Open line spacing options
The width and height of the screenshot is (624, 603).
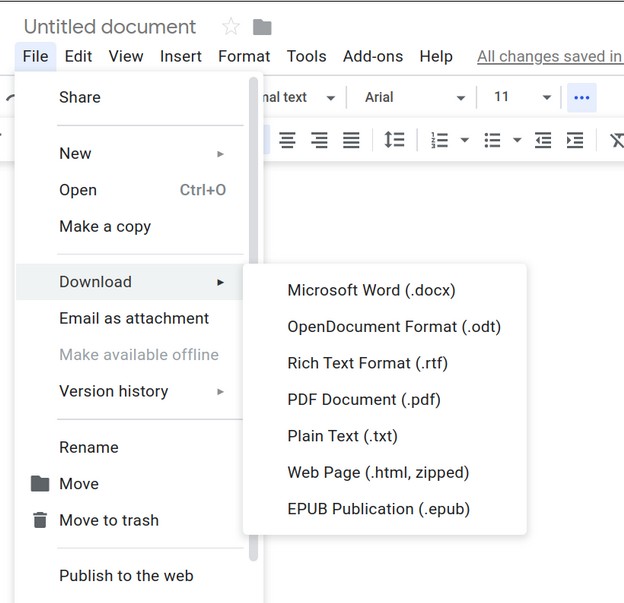point(394,141)
